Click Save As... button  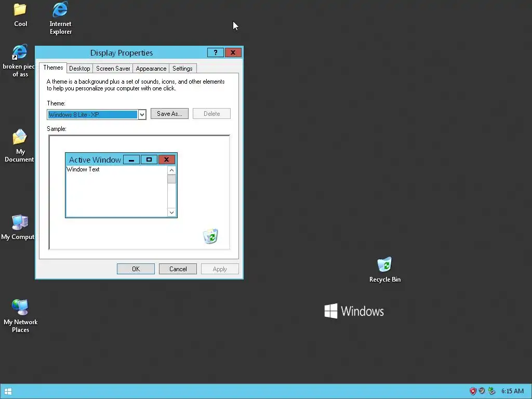[x=169, y=114]
